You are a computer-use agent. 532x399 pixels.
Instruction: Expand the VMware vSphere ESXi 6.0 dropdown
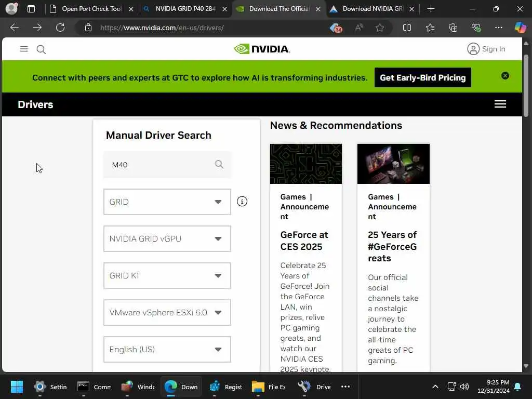(167, 312)
